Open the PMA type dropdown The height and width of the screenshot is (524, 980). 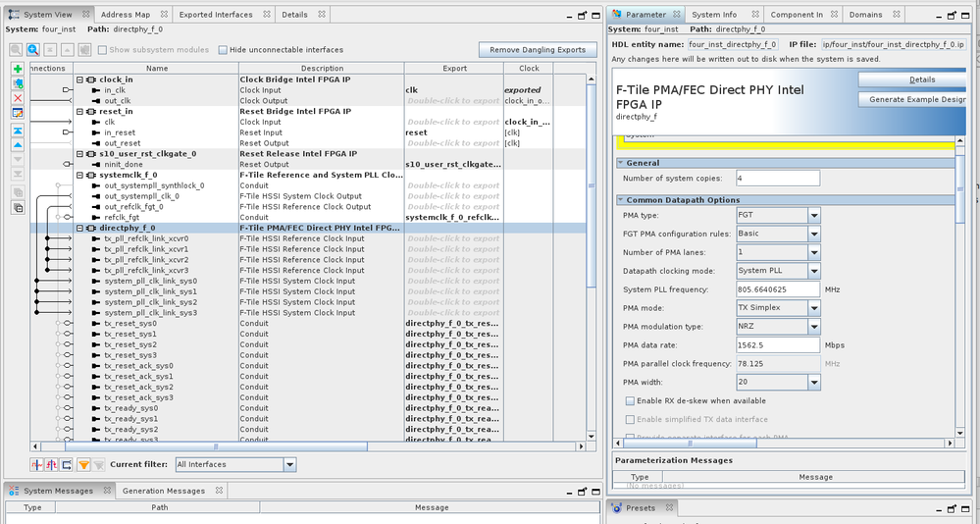813,215
